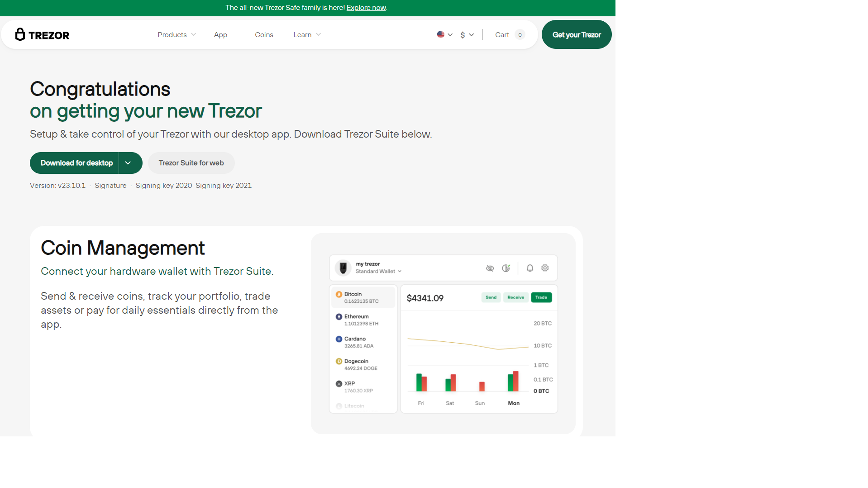Select the XRP account row
Image resolution: width=868 pixels, height=488 pixels.
pyautogui.click(x=363, y=387)
